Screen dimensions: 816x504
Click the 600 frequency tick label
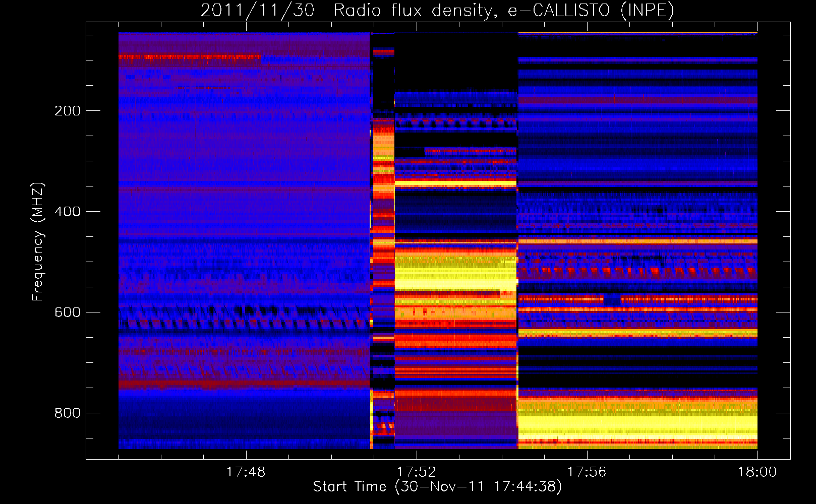click(x=68, y=312)
